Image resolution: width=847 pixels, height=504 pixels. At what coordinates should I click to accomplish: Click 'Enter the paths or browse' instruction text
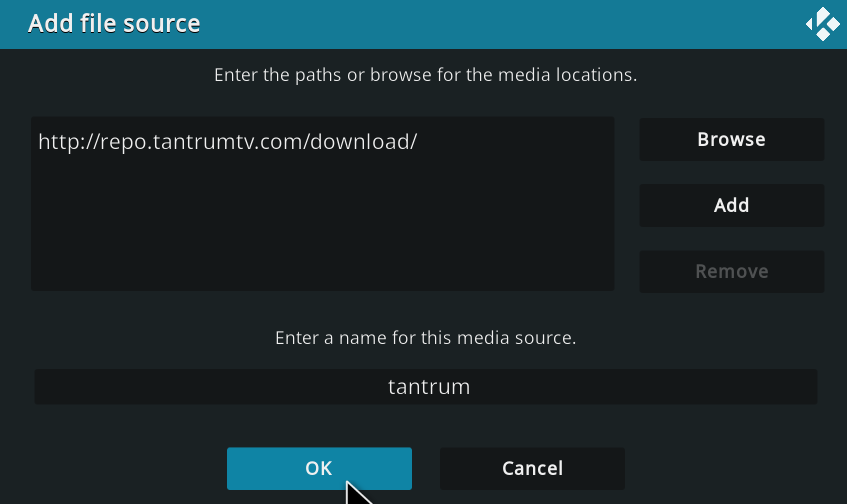[426, 75]
